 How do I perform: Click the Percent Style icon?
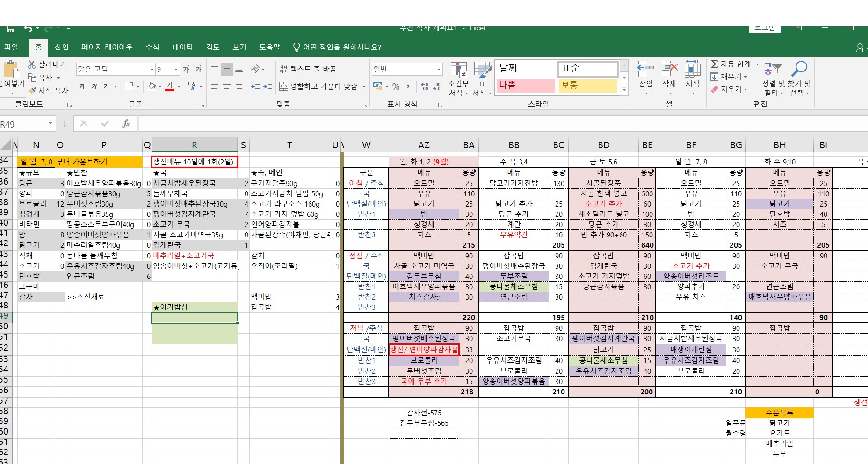click(396, 87)
